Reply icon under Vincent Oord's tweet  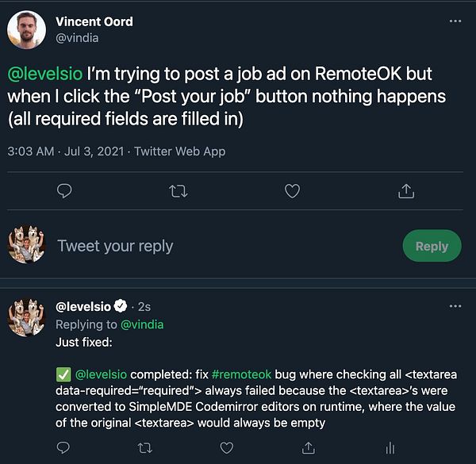66,191
